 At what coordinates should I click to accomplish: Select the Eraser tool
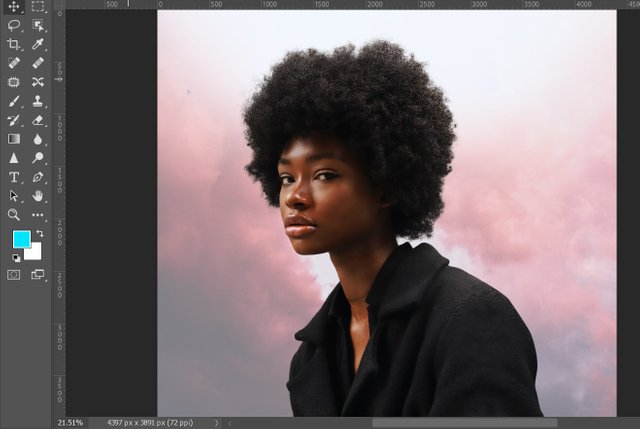[38, 120]
